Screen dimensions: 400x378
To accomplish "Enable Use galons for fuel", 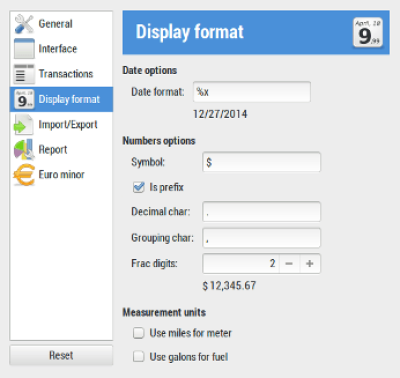I will (139, 357).
